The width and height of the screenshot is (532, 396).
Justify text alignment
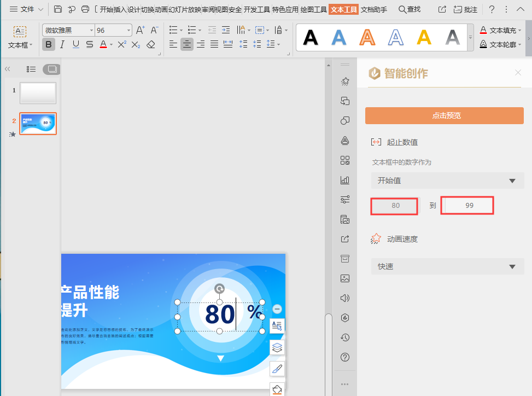point(214,44)
